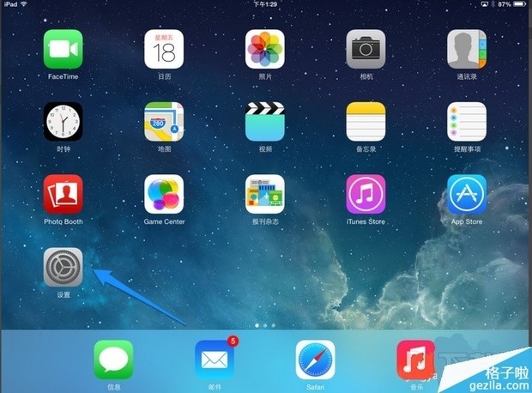This screenshot has height=393, width=532.
Task: Select the second home screen page dot
Action: click(265, 325)
